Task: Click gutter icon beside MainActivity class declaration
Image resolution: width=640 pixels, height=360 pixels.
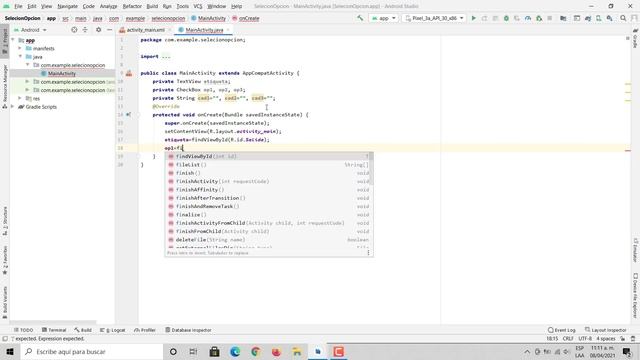Action: pyautogui.click(x=129, y=73)
